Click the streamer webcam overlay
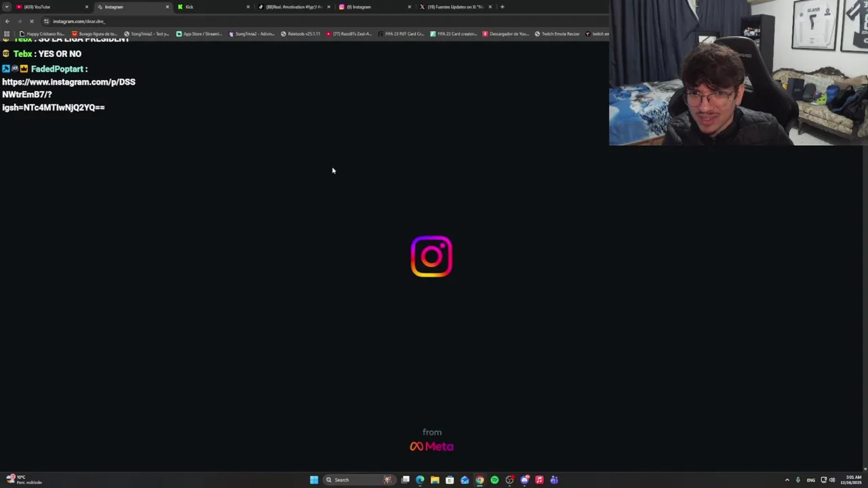 pos(738,73)
